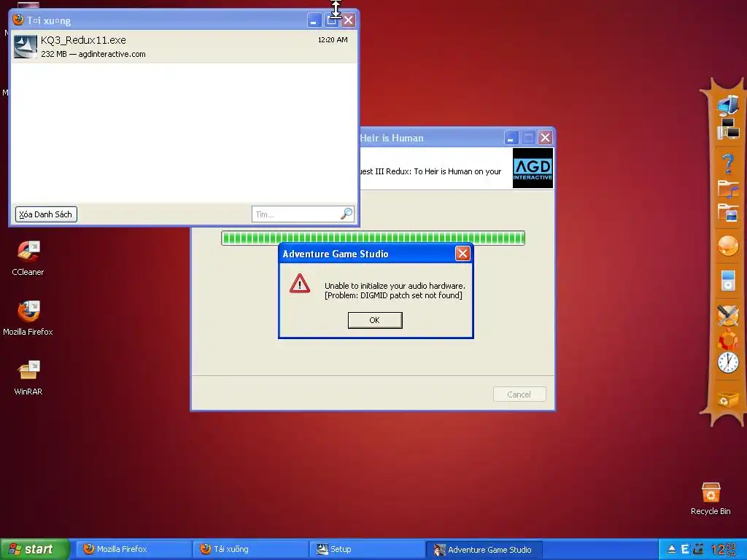Click the KQ3_Redux11.exe file icon

tap(26, 47)
